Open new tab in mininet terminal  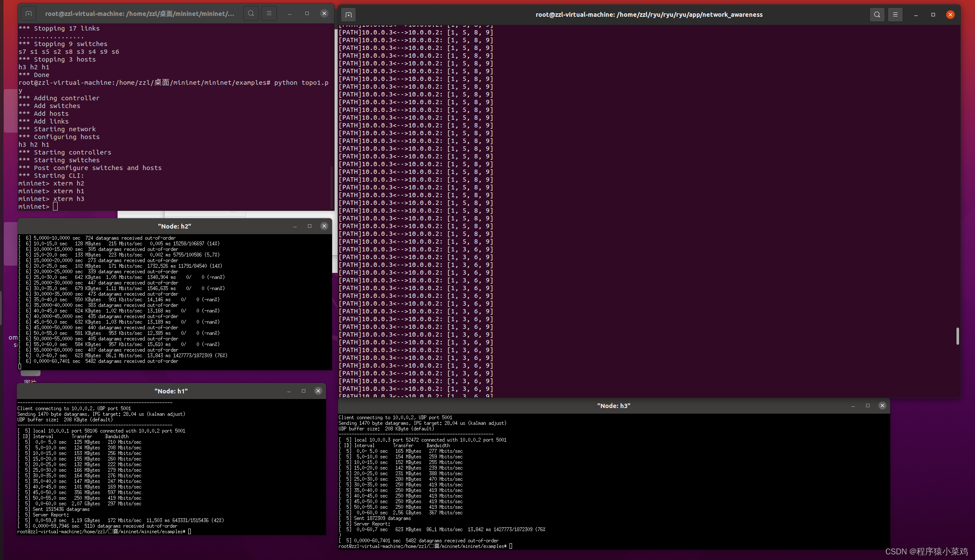(28, 14)
